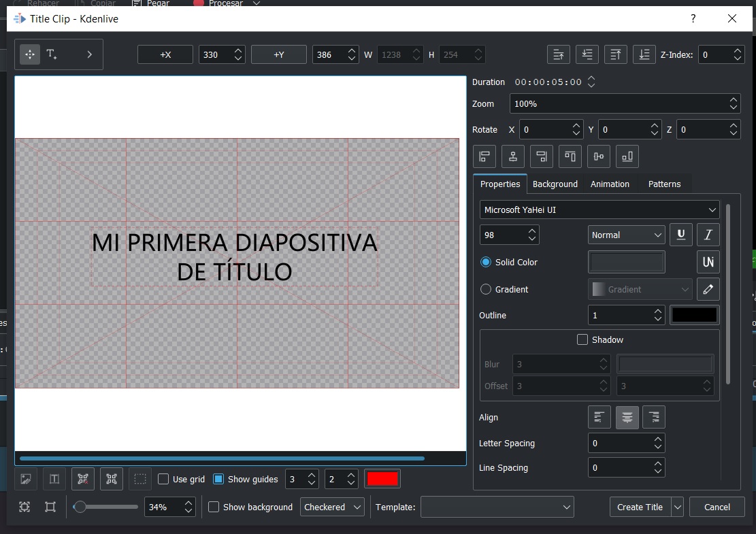Activate the Add Text tool
The image size is (756, 534).
pos(52,54)
